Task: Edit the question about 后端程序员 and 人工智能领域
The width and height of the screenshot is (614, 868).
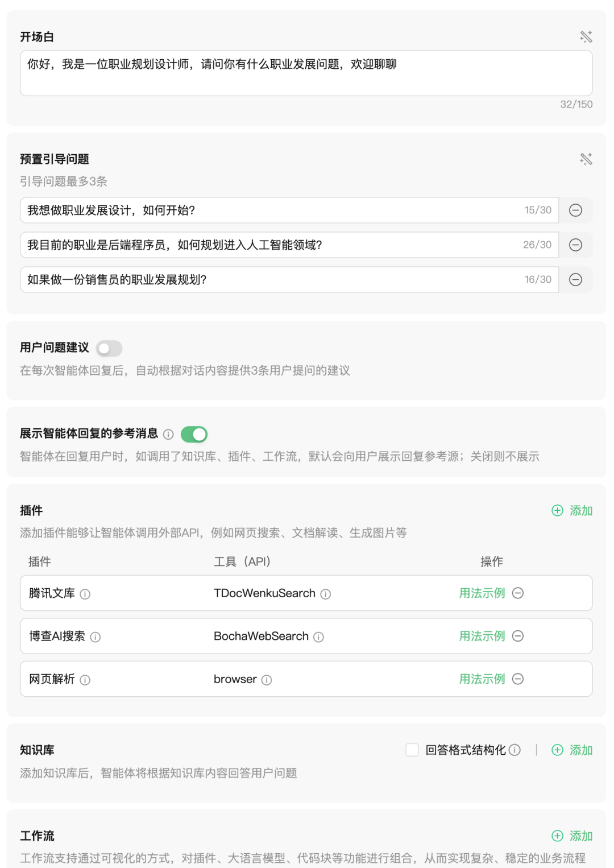Action: coord(289,245)
